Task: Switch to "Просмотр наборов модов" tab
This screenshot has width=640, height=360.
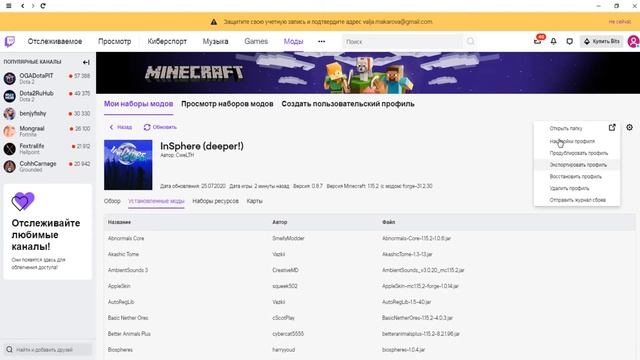Action: [227, 104]
